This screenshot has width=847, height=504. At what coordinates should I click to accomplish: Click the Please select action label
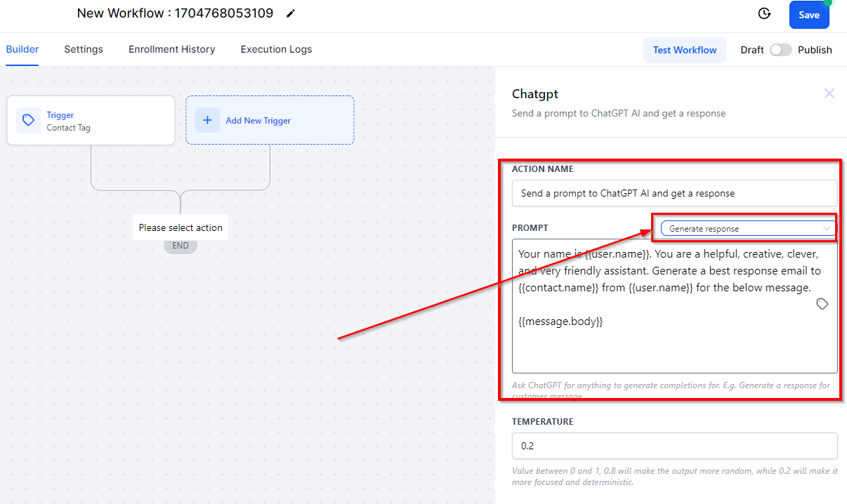point(180,227)
